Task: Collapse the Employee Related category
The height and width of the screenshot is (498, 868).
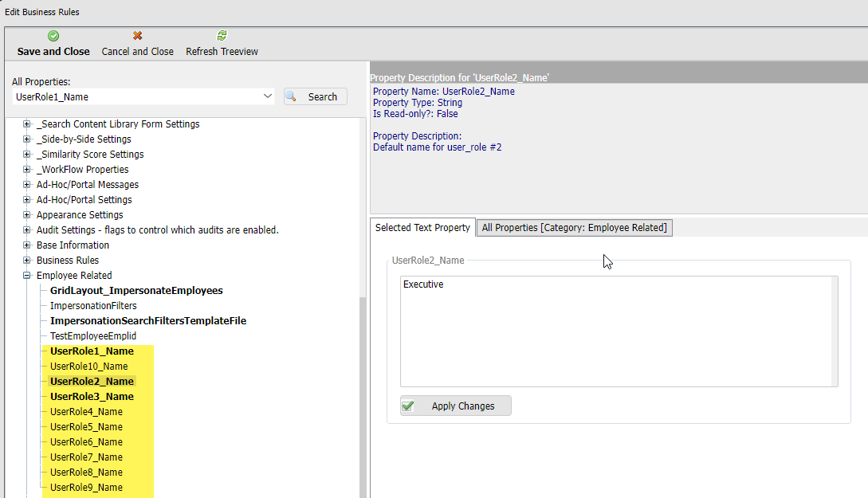Action: [x=27, y=276]
